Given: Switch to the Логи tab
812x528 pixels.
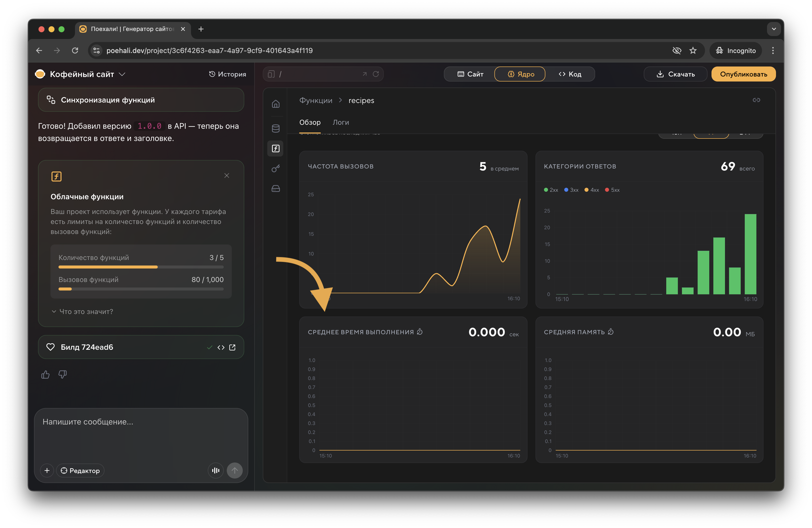Looking at the screenshot, I should [340, 122].
